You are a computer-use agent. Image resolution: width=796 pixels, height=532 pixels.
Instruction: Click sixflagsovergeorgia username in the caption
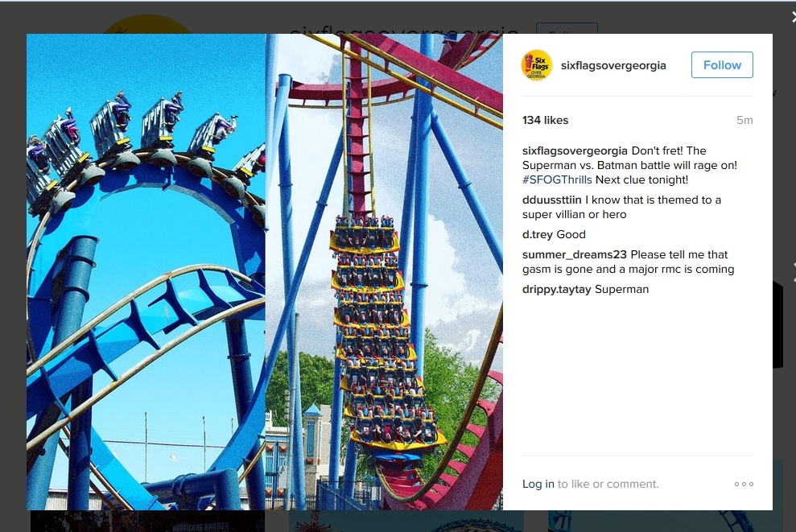click(x=575, y=151)
